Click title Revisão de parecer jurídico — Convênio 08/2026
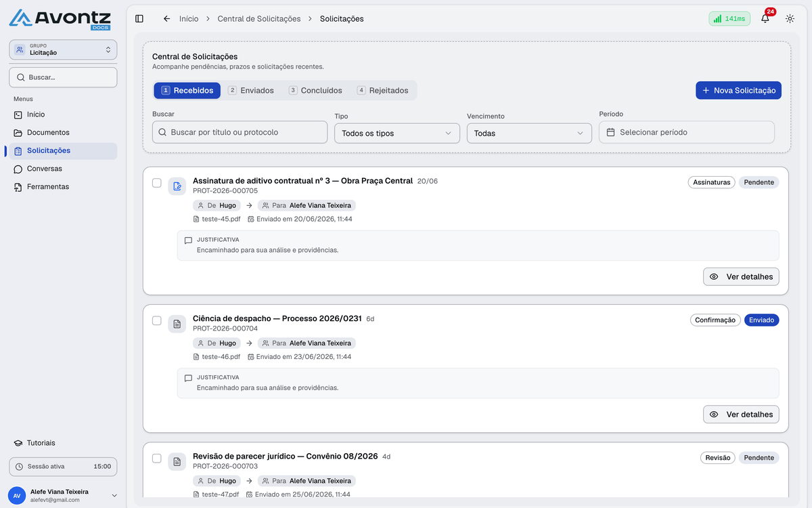812x508 pixels. 286,456
